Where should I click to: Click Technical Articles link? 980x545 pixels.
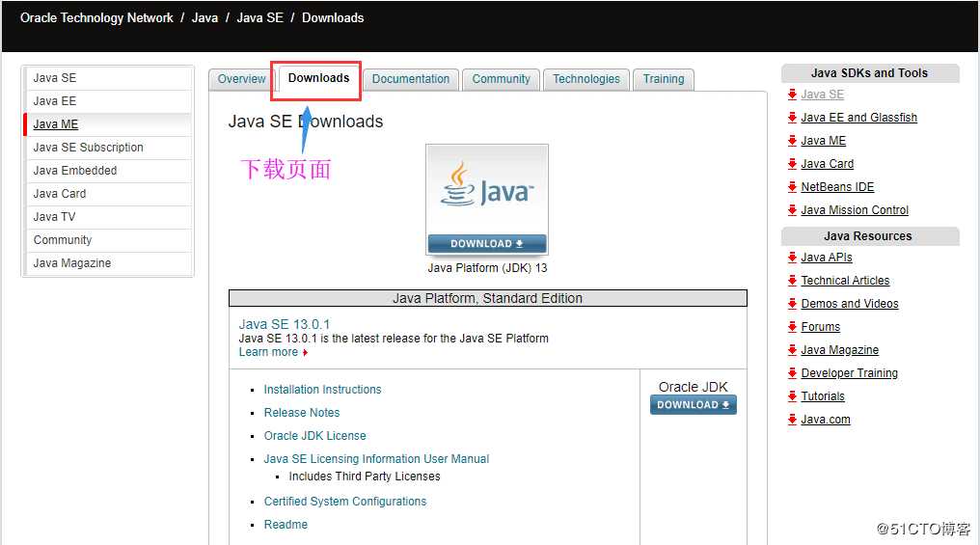point(845,280)
